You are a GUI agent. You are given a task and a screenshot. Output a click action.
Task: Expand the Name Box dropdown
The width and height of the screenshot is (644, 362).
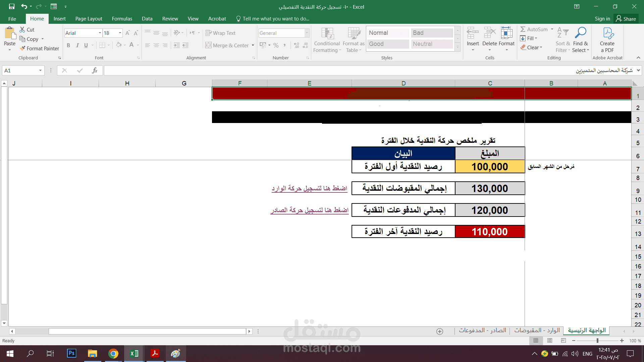pos(40,70)
